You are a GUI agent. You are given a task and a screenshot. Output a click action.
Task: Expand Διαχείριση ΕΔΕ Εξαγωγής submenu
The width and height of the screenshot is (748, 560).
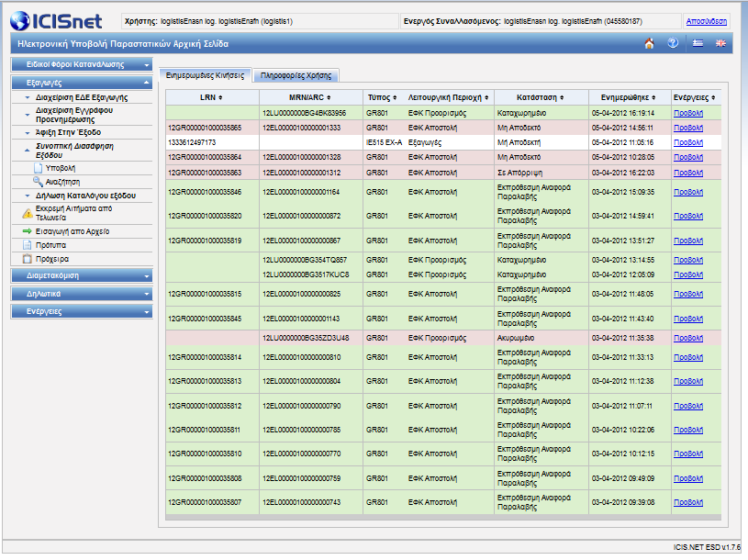point(82,97)
